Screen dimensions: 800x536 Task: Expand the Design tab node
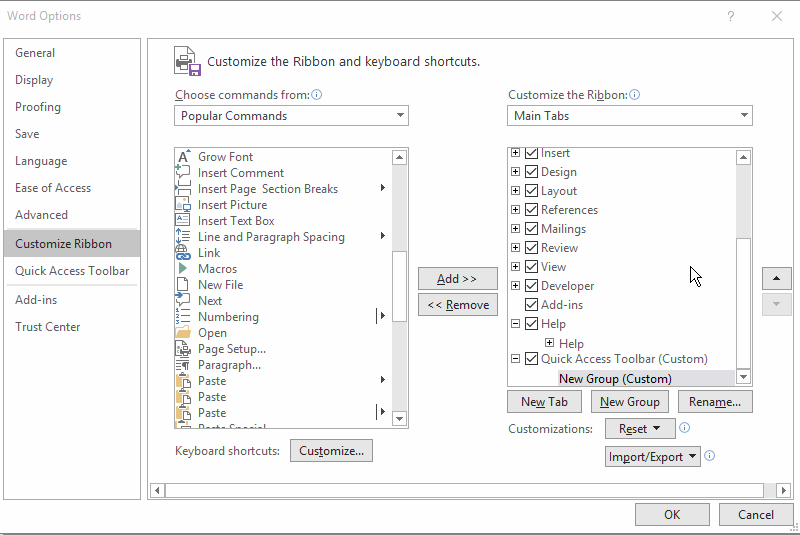[x=515, y=172]
